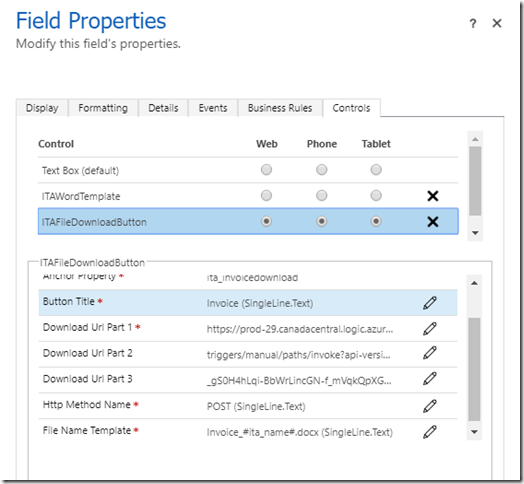Edit the Http Method Name property
This screenshot has width=524, height=484.
point(430,406)
